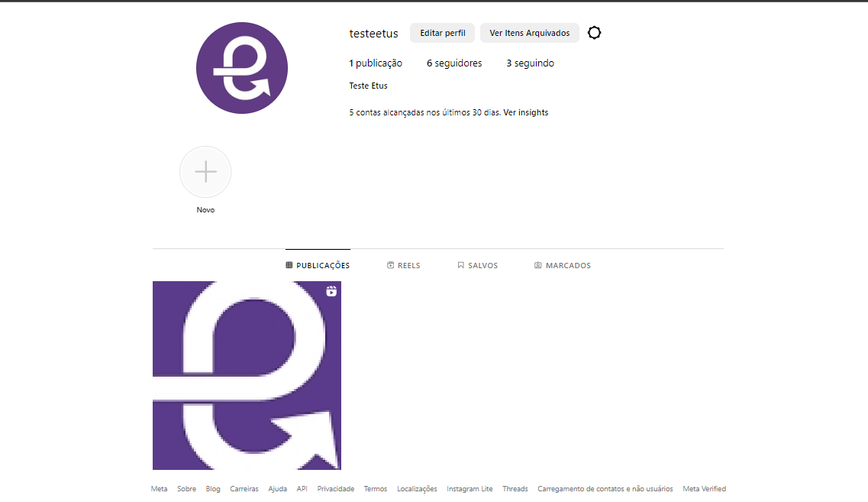
Task: Open Carregamento de contatos e não usuários link
Action: point(605,489)
